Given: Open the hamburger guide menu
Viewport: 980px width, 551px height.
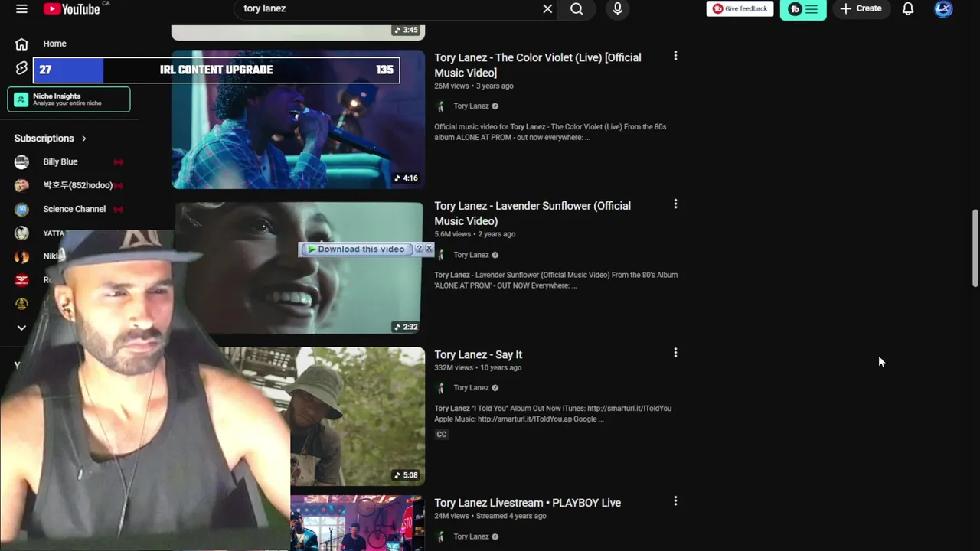Looking at the screenshot, I should point(21,8).
